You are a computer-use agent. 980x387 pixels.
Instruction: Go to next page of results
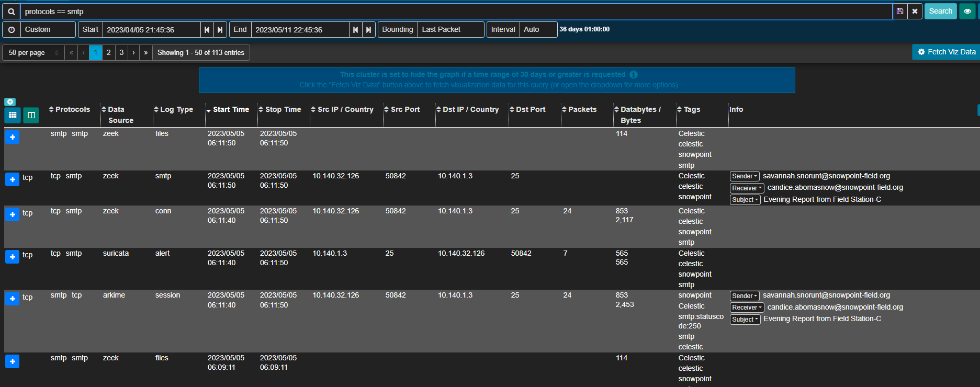point(134,53)
